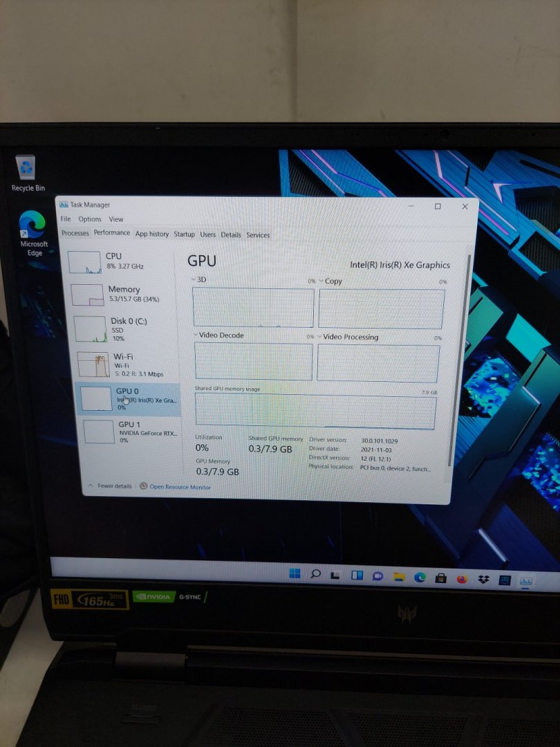This screenshot has height=747, width=560.
Task: Click Fewer details to collapse Task Manager
Action: pos(111,486)
